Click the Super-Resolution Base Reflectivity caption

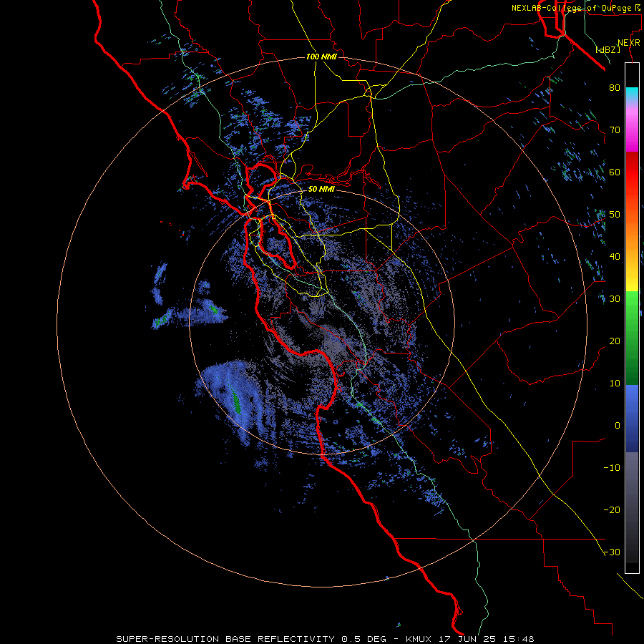tap(325, 639)
